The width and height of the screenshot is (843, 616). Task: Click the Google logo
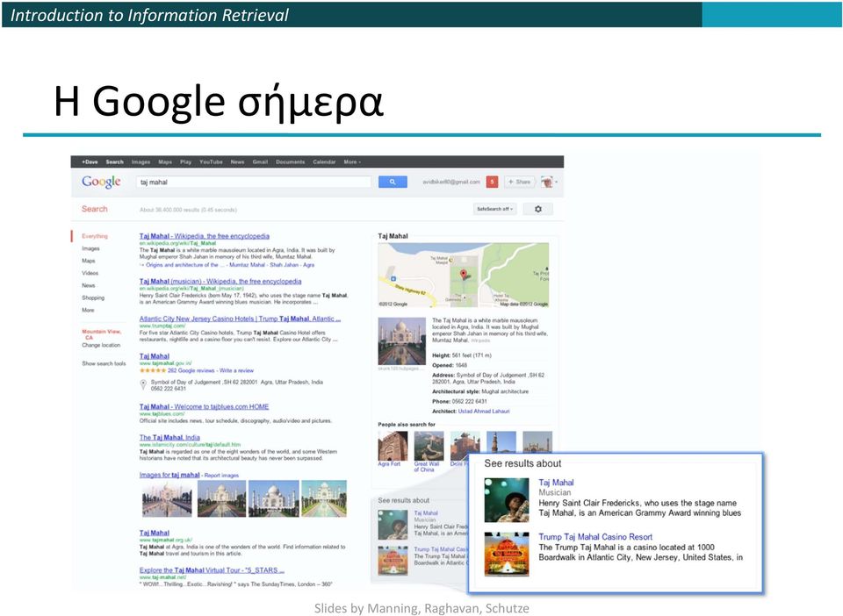101,182
